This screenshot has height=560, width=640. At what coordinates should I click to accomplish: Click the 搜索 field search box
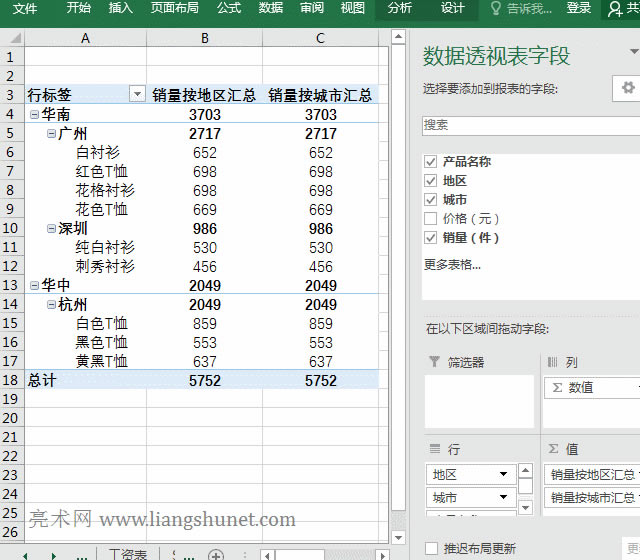[530, 125]
